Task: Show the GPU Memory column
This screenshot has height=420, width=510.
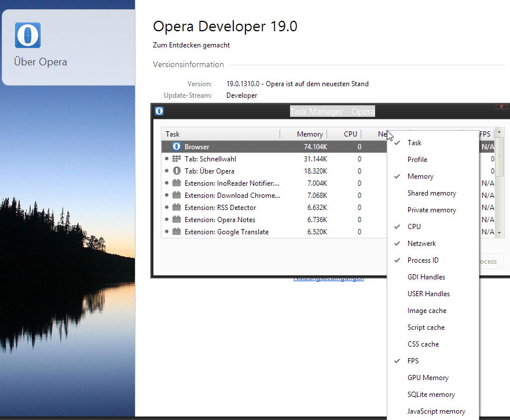Action: click(x=433, y=378)
